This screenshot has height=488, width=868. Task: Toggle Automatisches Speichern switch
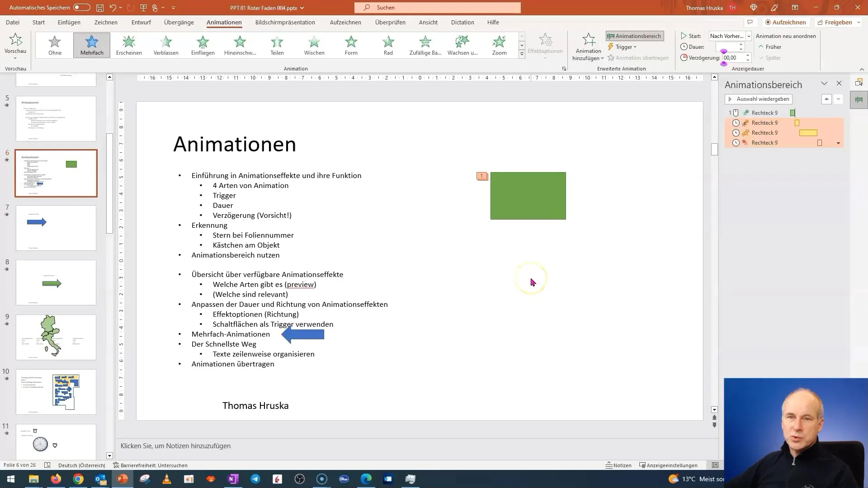point(80,7)
